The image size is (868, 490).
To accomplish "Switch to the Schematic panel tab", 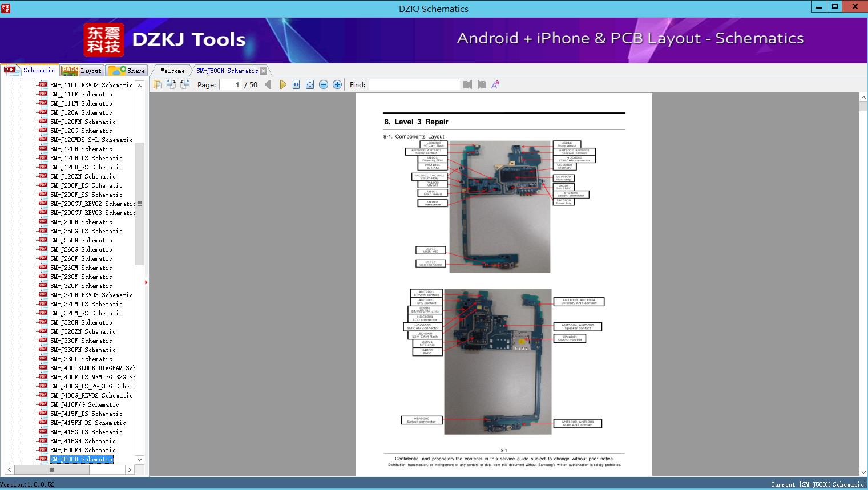I will pyautogui.click(x=30, y=70).
